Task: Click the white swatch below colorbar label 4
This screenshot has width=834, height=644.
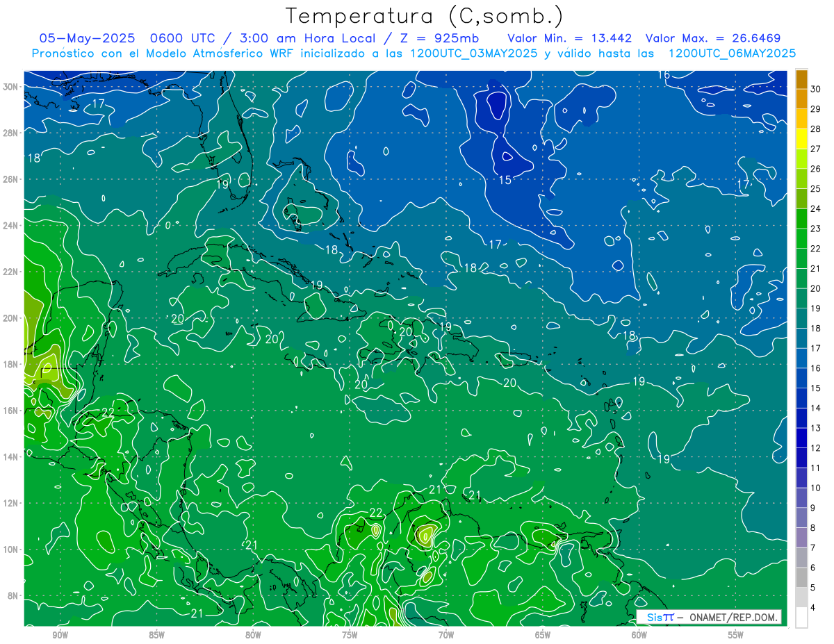Action: point(801,617)
